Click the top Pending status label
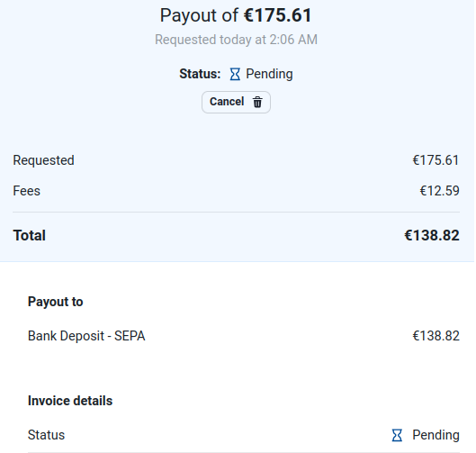Viewport: 476px width, 453px height. (x=269, y=74)
